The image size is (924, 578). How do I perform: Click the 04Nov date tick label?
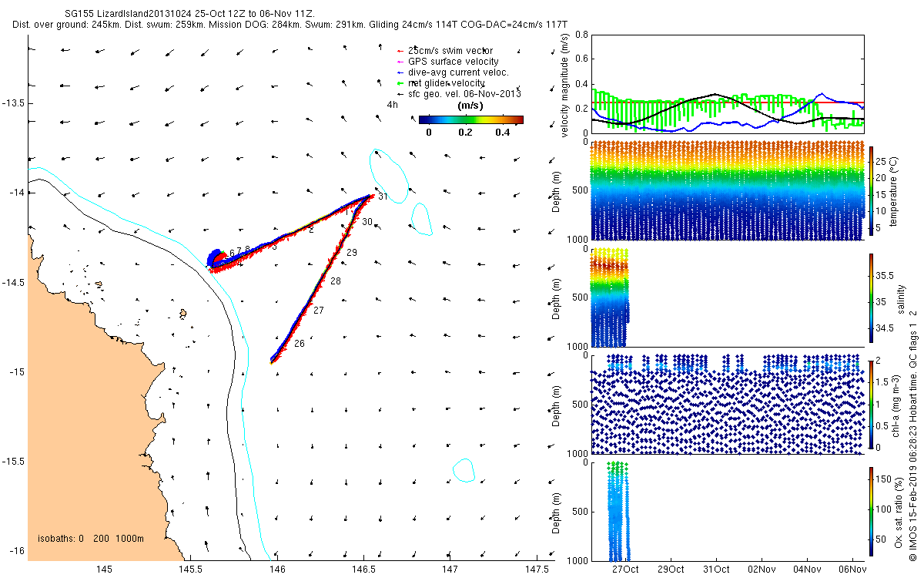pos(807,569)
